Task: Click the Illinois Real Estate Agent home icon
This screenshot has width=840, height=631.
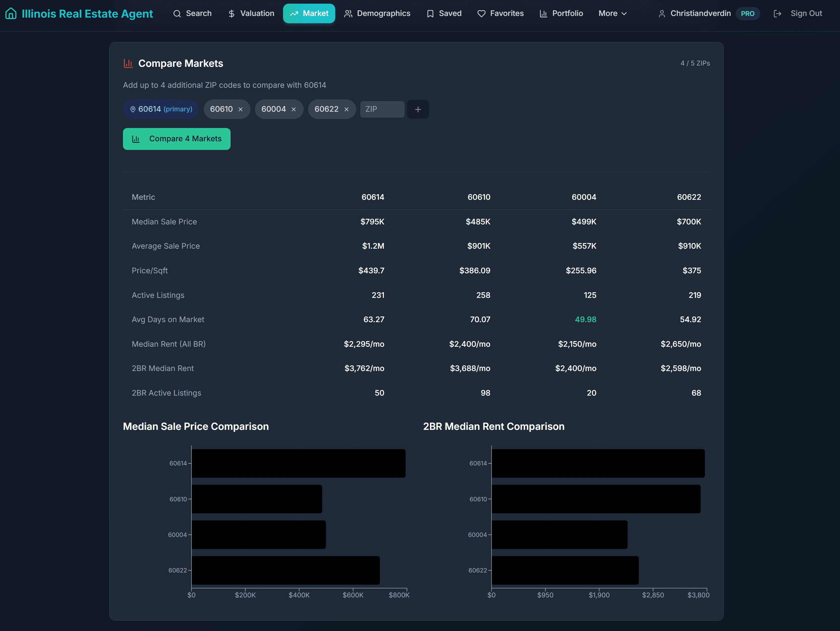Action: [x=11, y=13]
